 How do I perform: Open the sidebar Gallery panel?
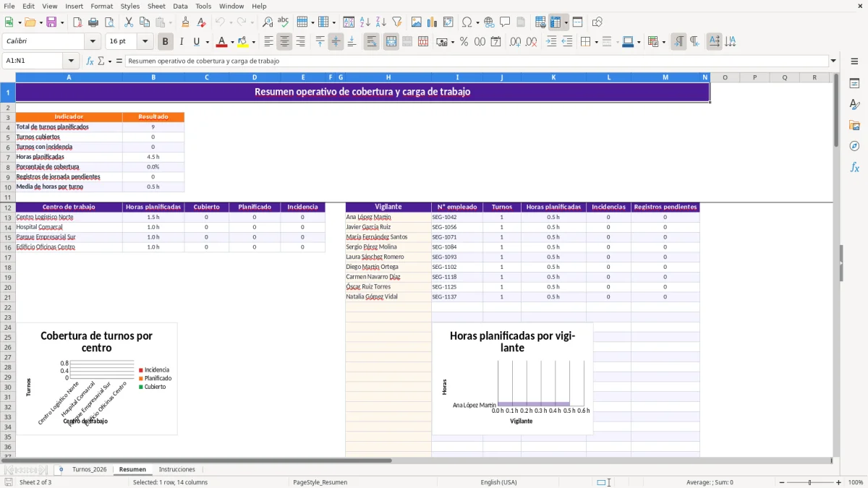coord(854,125)
